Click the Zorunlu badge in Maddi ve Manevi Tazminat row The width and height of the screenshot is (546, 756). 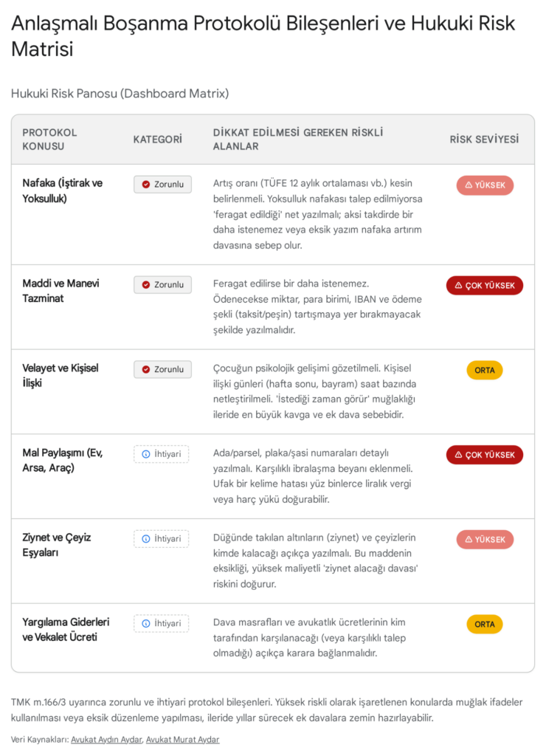pyautogui.click(x=162, y=284)
